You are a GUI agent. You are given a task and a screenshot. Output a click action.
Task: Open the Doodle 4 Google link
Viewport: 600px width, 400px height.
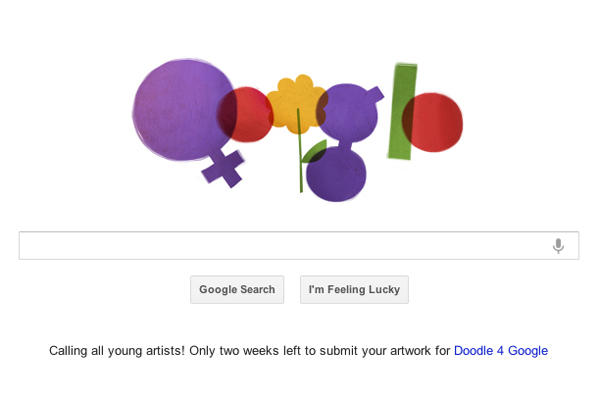coord(500,351)
